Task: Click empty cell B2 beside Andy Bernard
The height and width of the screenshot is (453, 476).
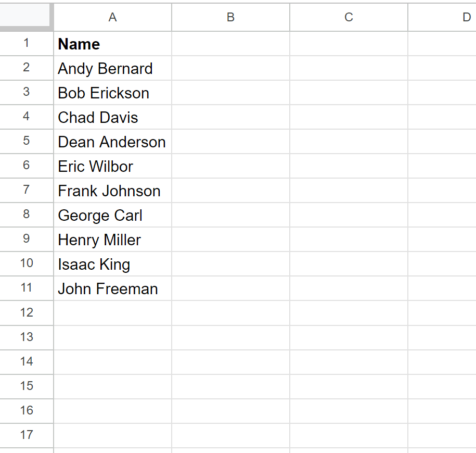Action: pyautogui.click(x=230, y=68)
